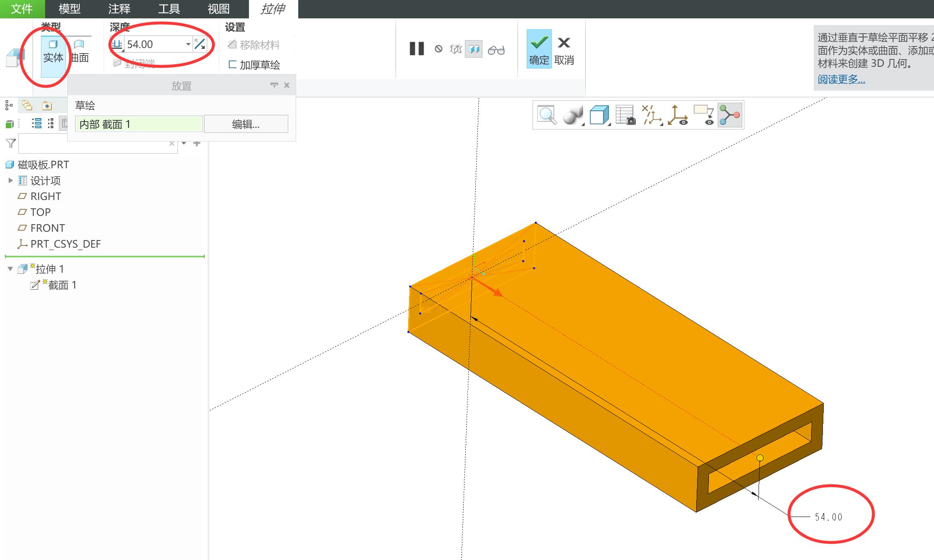The image size is (934, 560).
Task: Open the display style sphere icon
Action: click(573, 115)
